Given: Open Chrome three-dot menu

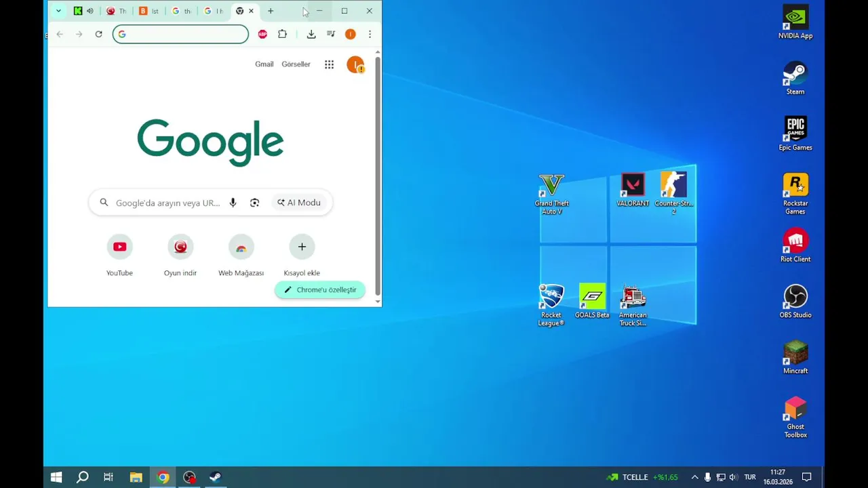Looking at the screenshot, I should 370,34.
